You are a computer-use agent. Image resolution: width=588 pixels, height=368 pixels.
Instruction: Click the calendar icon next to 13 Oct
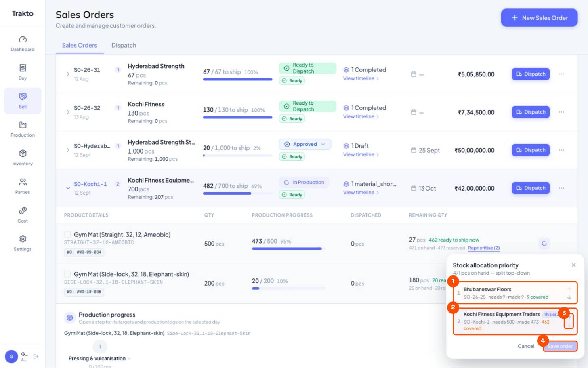click(x=414, y=188)
